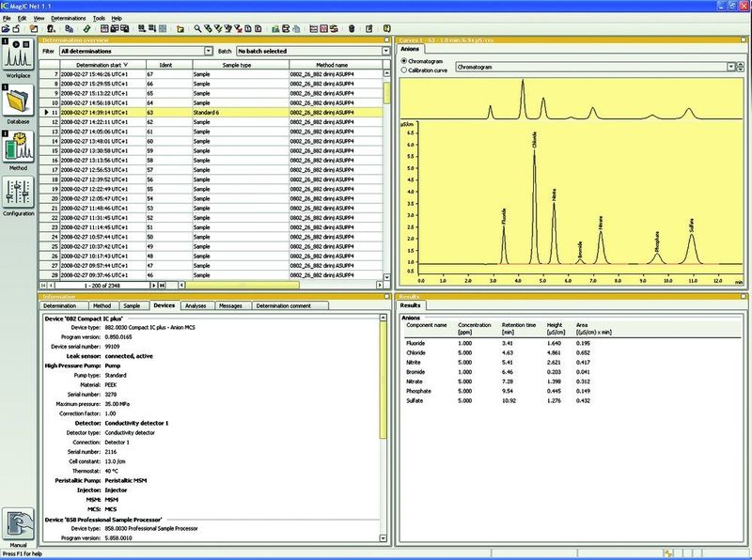
Task: Click the person user toolbar icon
Action: pyautogui.click(x=51, y=29)
